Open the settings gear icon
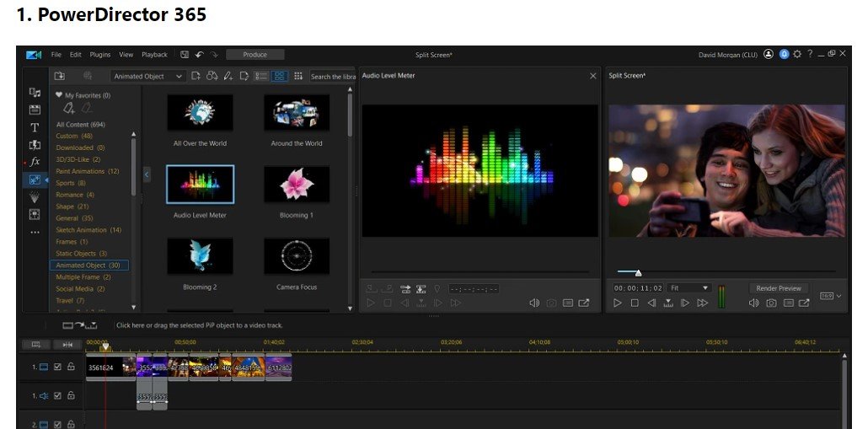Screen dimensions: 868x429 796,55
